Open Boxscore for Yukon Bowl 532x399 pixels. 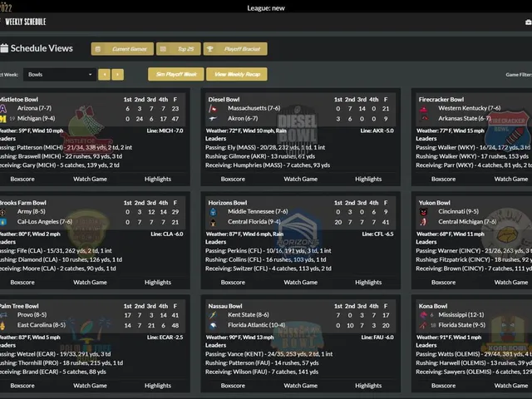[443, 283]
